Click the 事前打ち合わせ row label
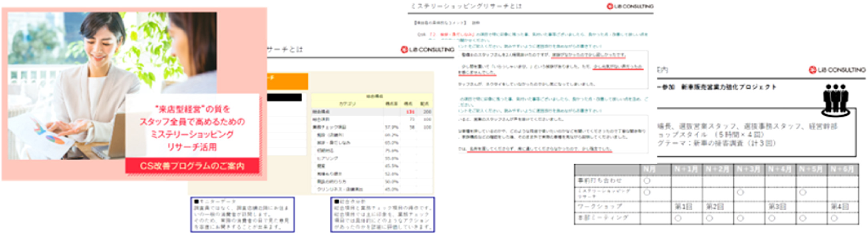The height and width of the screenshot is (235, 868). [599, 181]
